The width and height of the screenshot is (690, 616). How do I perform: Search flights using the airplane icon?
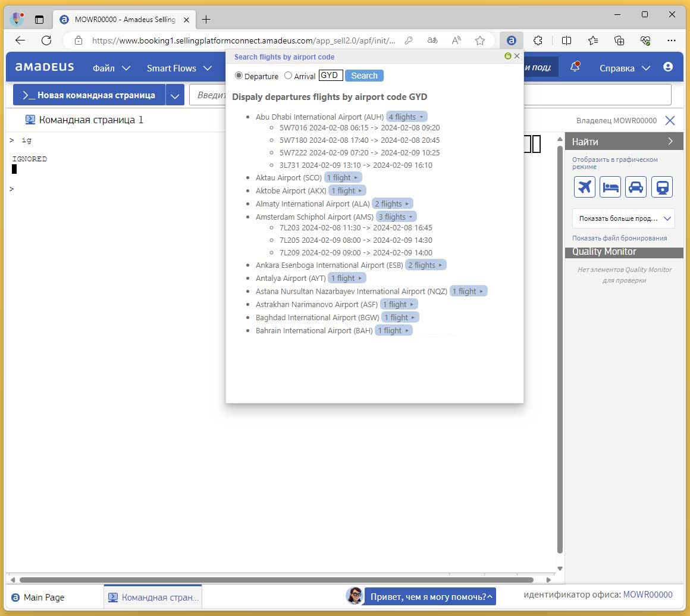[x=584, y=187]
